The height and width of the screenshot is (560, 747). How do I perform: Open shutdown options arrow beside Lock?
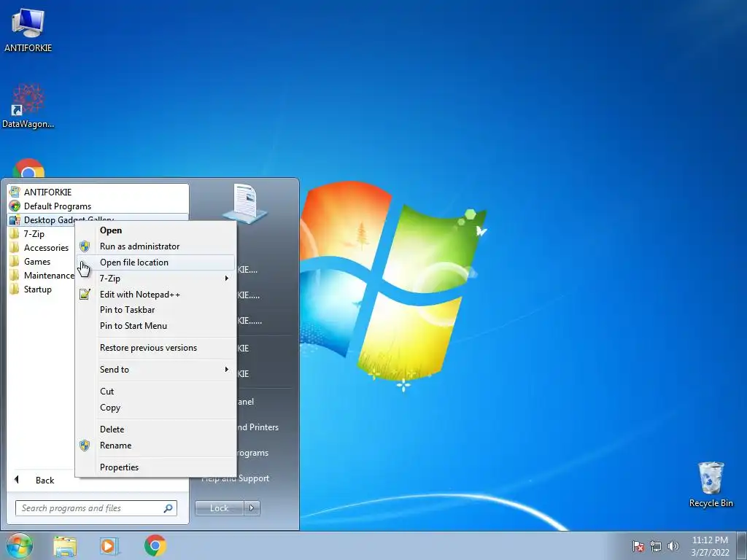252,508
